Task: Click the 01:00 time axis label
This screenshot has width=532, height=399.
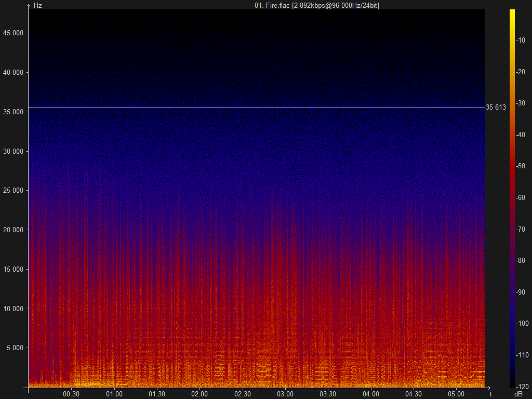Action: point(114,394)
